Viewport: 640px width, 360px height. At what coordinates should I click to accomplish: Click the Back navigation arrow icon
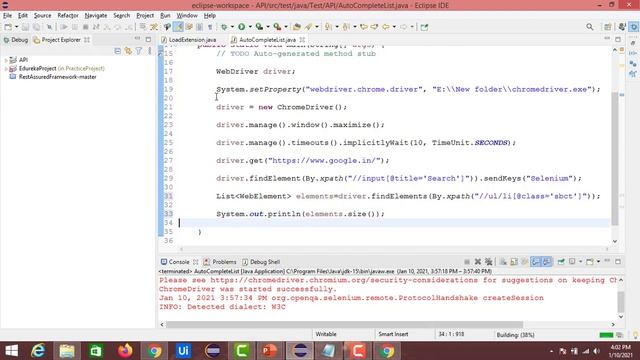(x=386, y=27)
